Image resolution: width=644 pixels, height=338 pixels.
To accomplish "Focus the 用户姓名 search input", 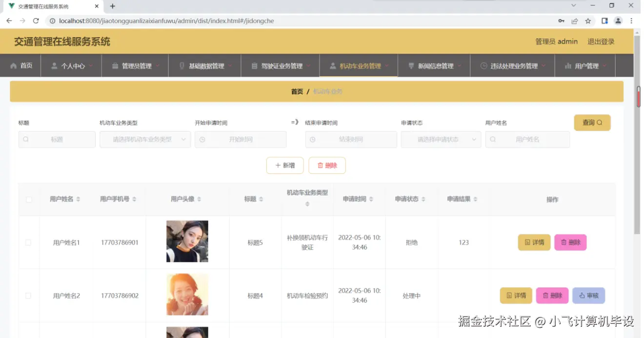I will pyautogui.click(x=527, y=139).
